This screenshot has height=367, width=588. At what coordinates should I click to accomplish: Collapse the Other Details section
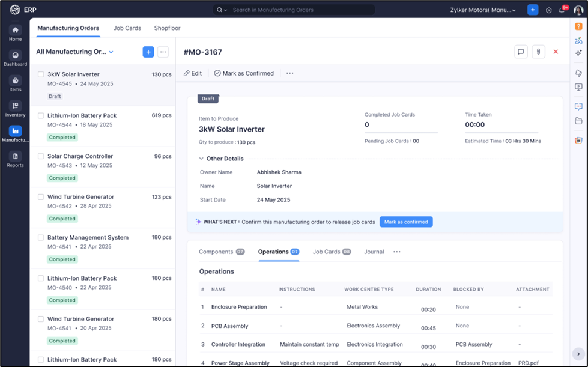[x=201, y=159]
